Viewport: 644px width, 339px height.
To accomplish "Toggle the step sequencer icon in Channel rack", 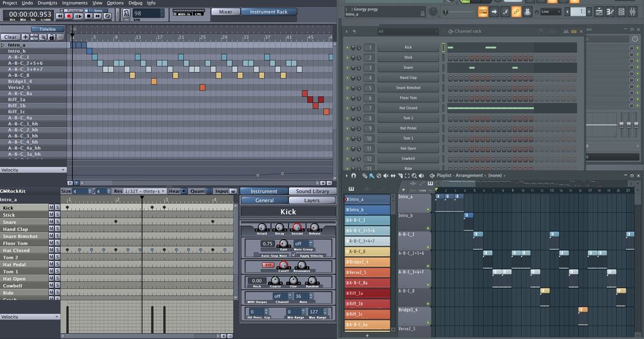I will point(574,31).
